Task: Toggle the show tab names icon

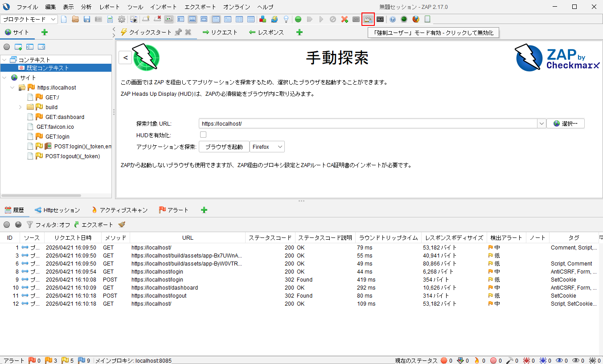Action: [x=169, y=19]
